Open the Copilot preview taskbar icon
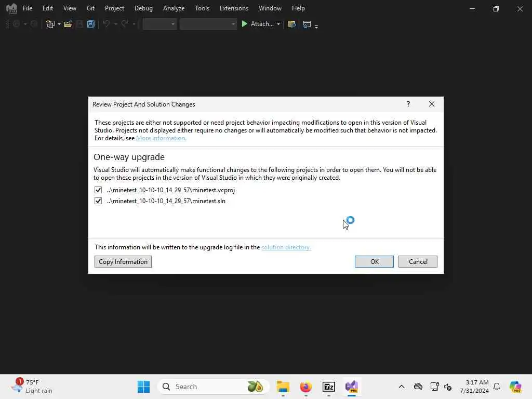 [x=515, y=387]
